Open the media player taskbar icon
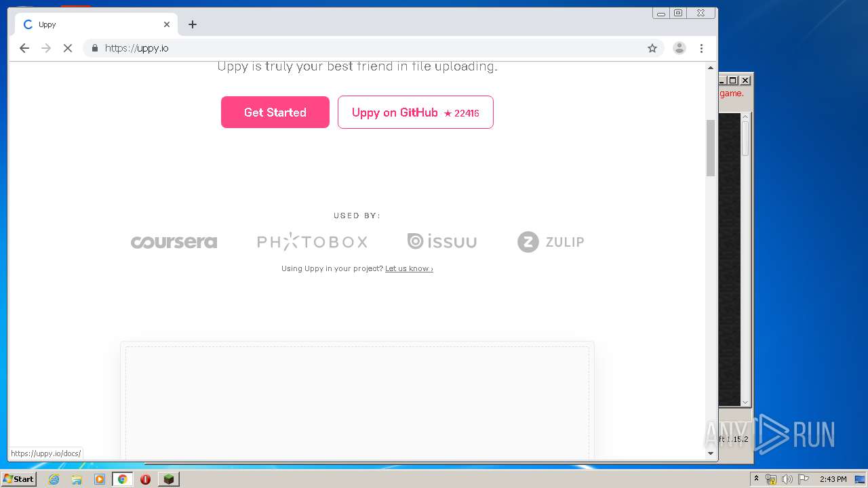The width and height of the screenshot is (868, 488). 100,479
